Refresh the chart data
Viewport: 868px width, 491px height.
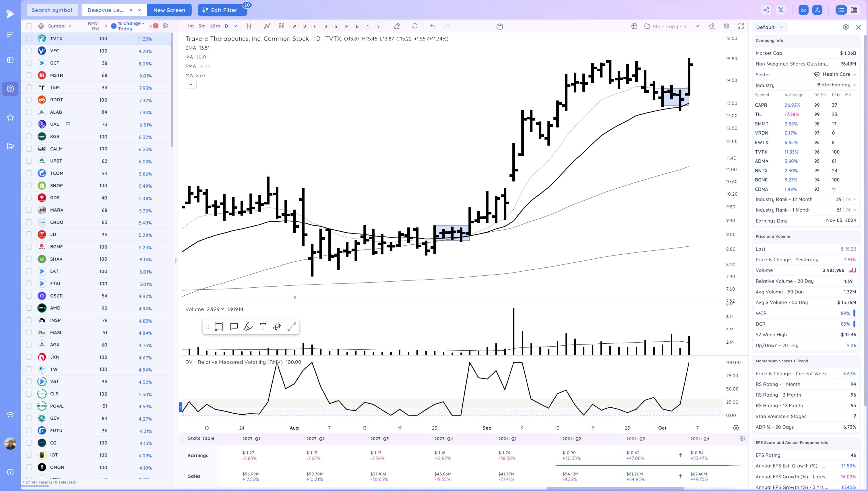click(x=415, y=26)
